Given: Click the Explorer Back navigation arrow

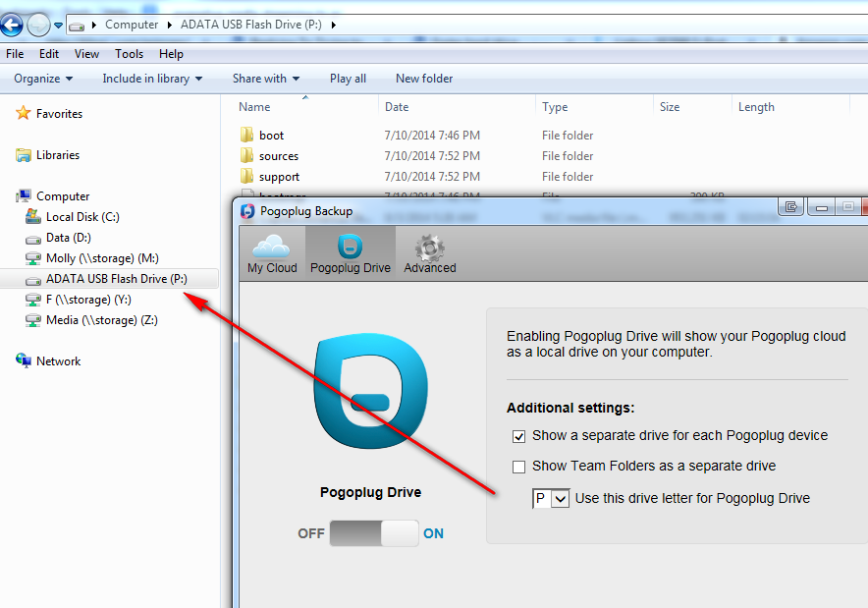Looking at the screenshot, I should [x=11, y=25].
